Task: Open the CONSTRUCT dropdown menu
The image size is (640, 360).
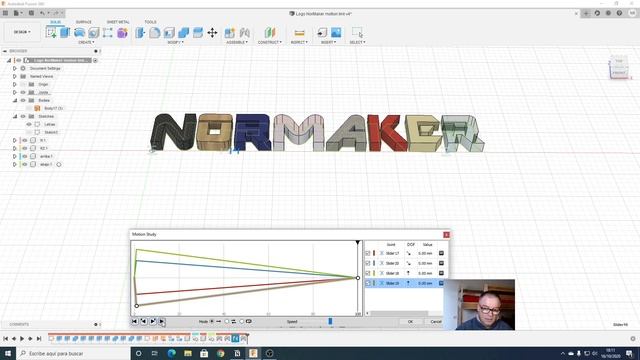Action: 269,42
